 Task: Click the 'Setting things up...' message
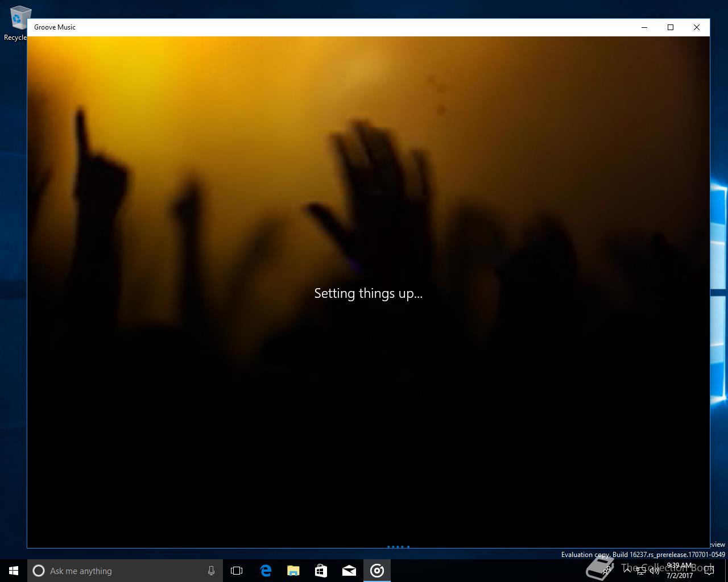[369, 293]
